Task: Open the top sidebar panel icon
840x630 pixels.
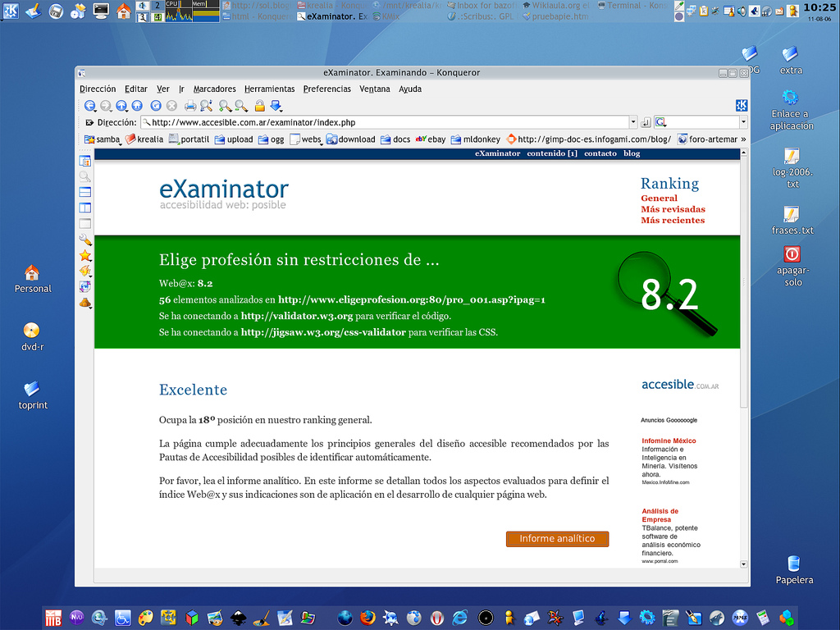Action: [85, 161]
